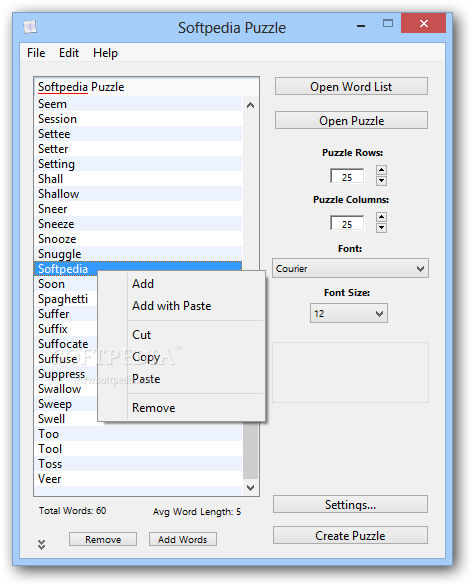Select the word Seem in list

138,104
